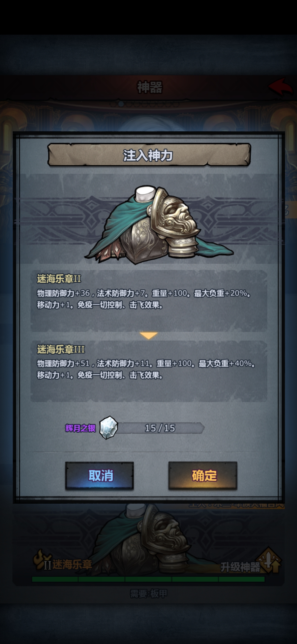The height and width of the screenshot is (644, 297).
Task: Click the 辉月之银 purple material label
Action: pyautogui.click(x=80, y=428)
